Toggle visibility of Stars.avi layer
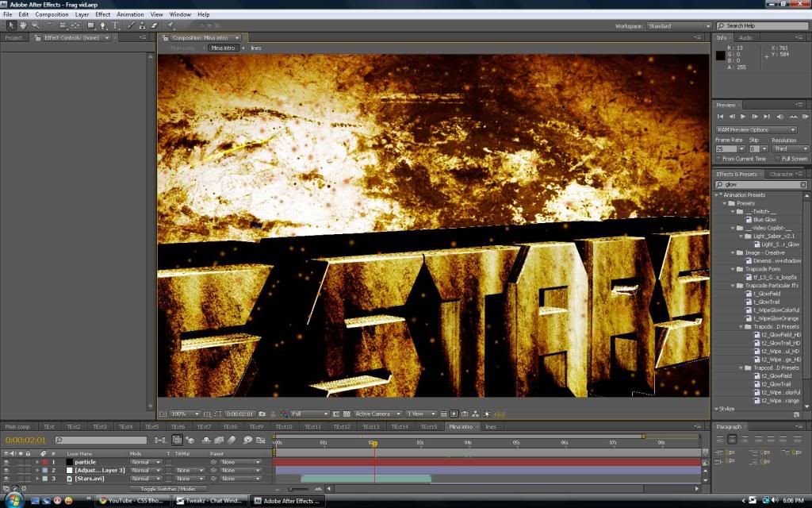812x508 pixels. click(6, 479)
